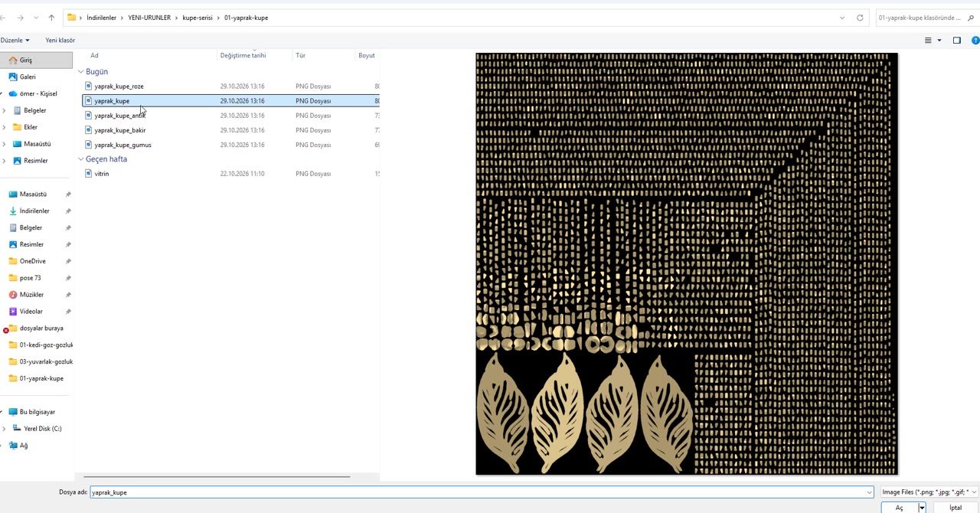Screen dimensions: 980x513
Task: Collapse the Bugün group
Action: click(81, 71)
